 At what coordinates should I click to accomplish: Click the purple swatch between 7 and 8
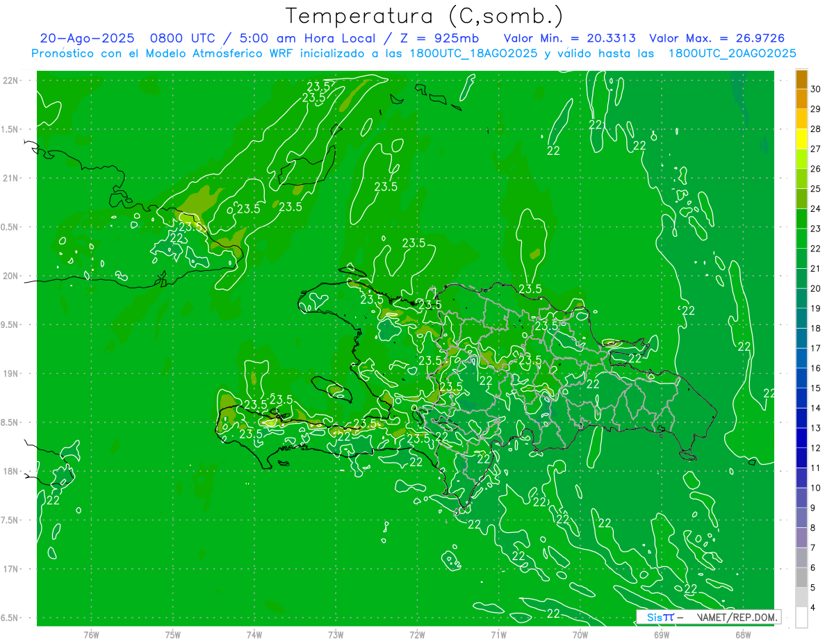coord(801,538)
